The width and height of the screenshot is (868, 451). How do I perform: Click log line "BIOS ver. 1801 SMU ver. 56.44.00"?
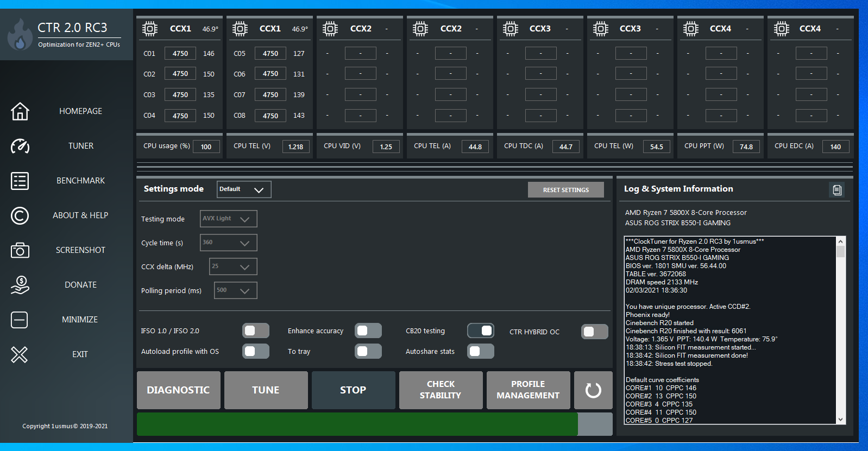tap(676, 266)
